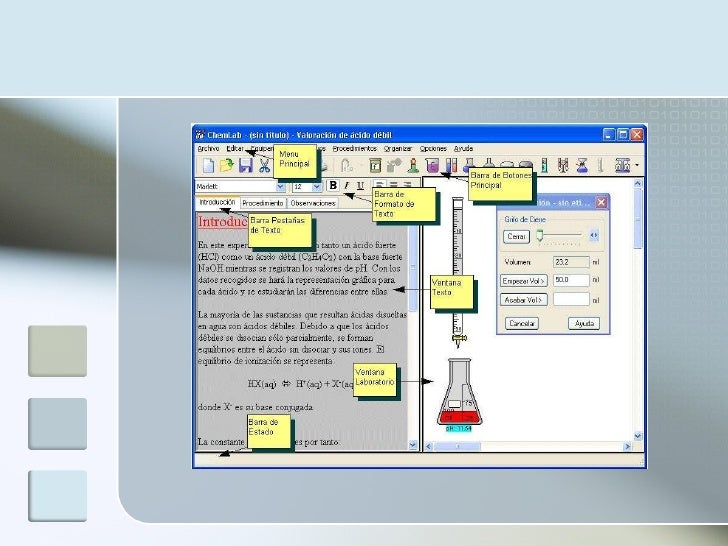Click the lab window scroll down arrow
Screen dimensions: 728x546
tap(638, 436)
